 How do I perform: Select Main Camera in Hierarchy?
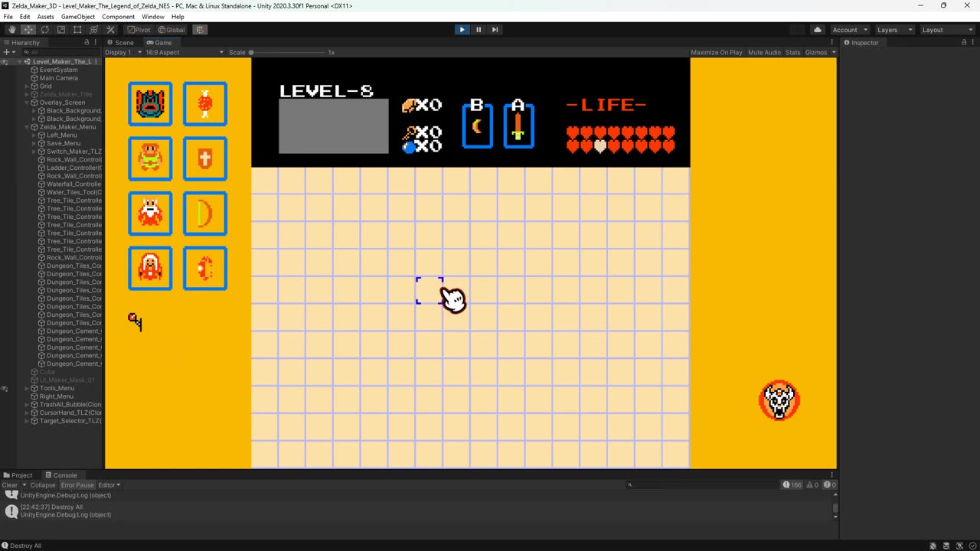[x=58, y=78]
